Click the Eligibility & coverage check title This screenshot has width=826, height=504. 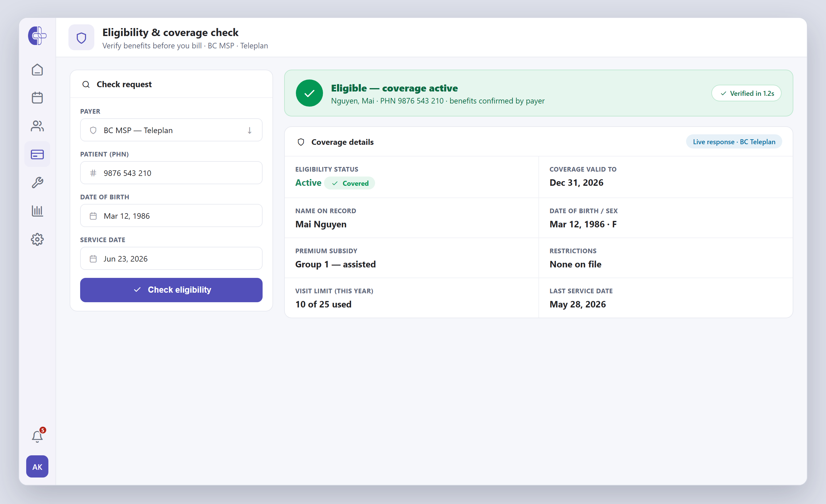tap(170, 33)
